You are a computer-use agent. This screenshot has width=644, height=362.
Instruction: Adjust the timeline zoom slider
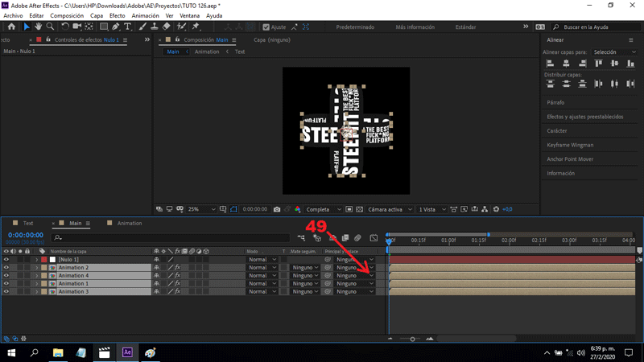412,339
